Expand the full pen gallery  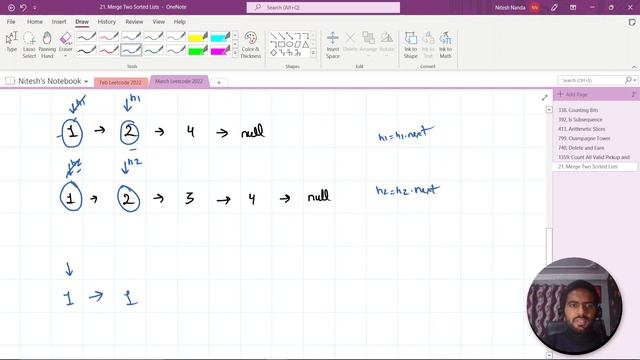click(x=235, y=53)
